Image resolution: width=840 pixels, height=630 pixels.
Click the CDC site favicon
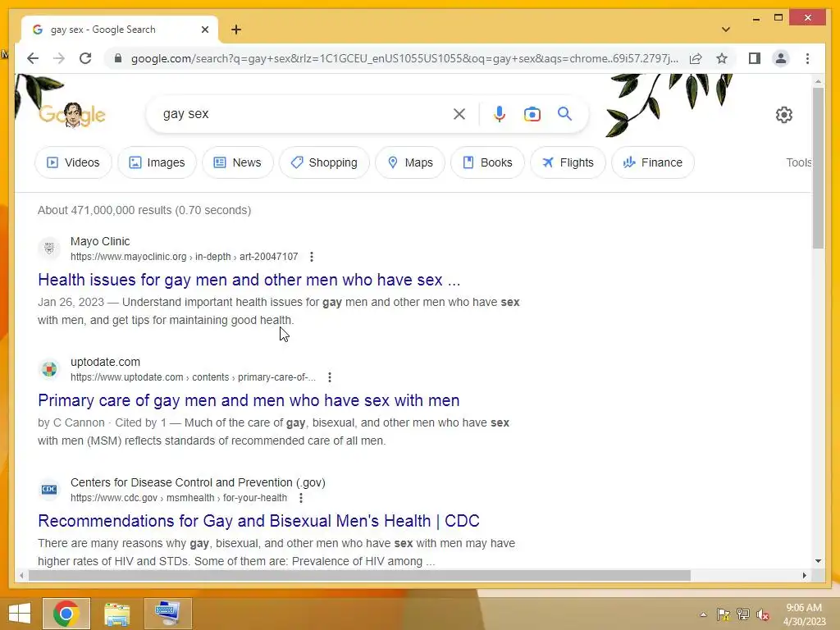pos(49,489)
